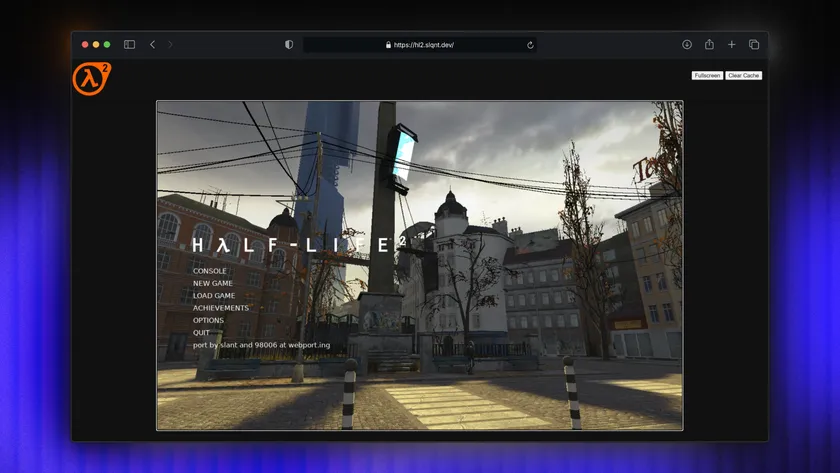
Task: Minimize window with the yellow button
Action: (x=96, y=44)
